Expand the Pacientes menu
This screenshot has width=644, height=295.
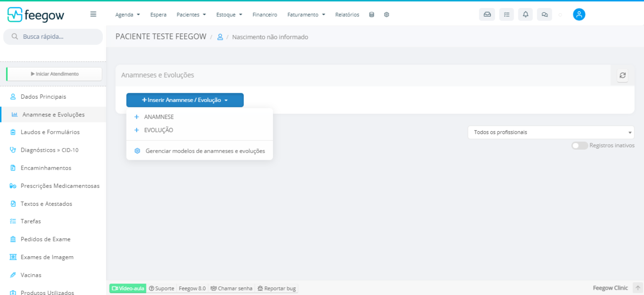191,14
